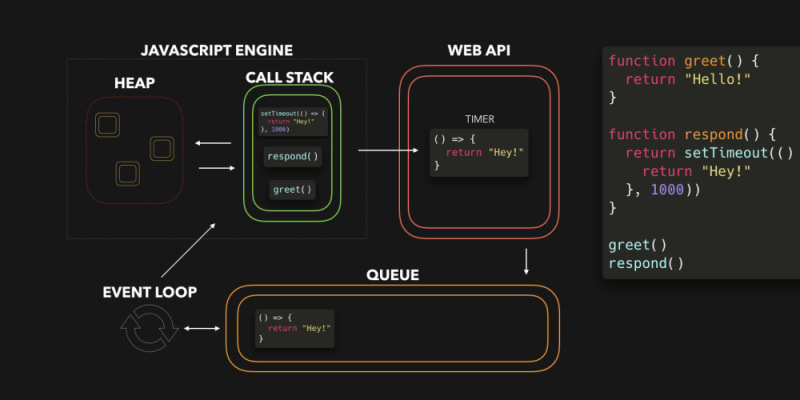Click the bottom square in the Heap
Image resolution: width=800 pixels, height=400 pixels.
(126, 173)
